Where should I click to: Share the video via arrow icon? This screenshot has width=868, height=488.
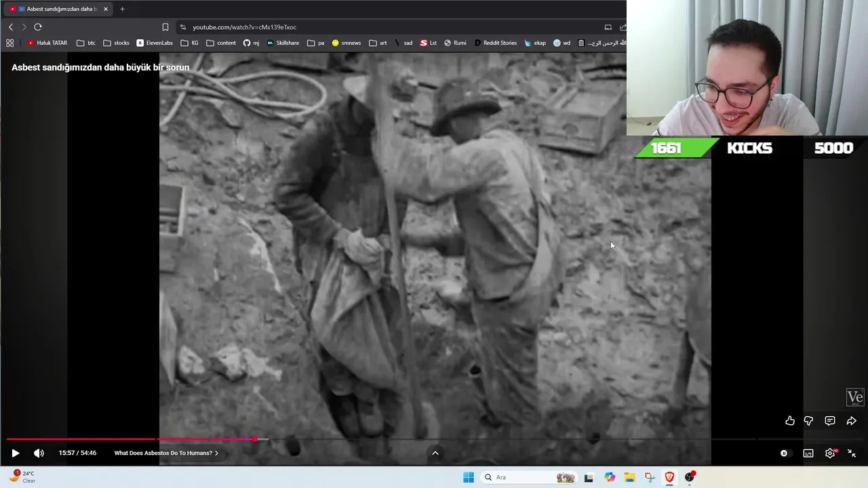pos(852,421)
